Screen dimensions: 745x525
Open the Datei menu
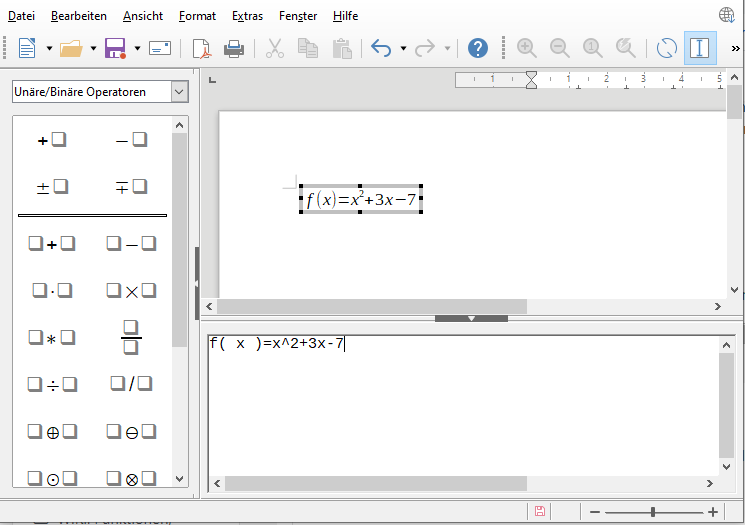tap(21, 16)
